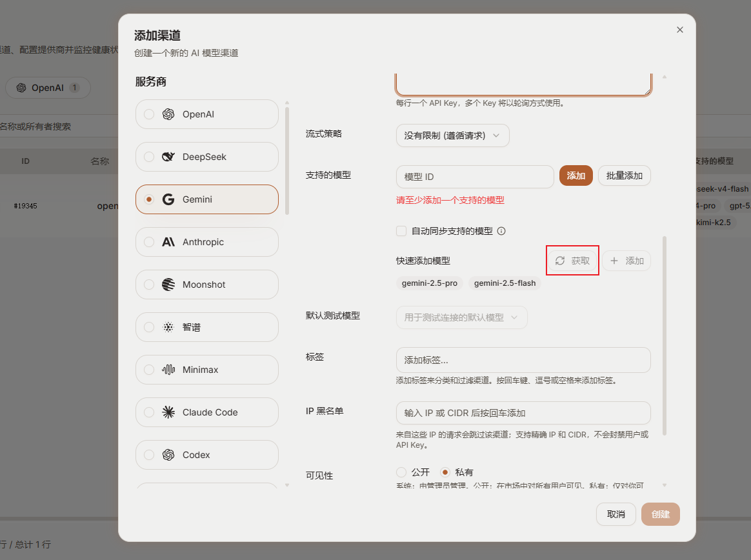Click the 快速添加模型 label
Screen dimensions: 751x560
click(x=423, y=261)
